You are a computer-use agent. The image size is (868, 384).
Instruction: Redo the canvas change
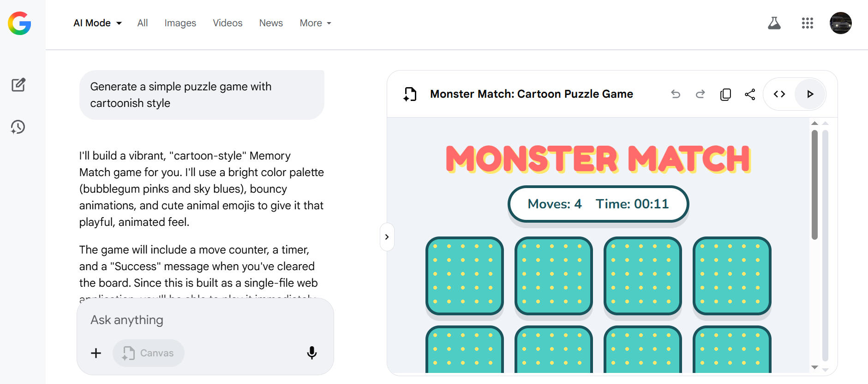pyautogui.click(x=700, y=94)
